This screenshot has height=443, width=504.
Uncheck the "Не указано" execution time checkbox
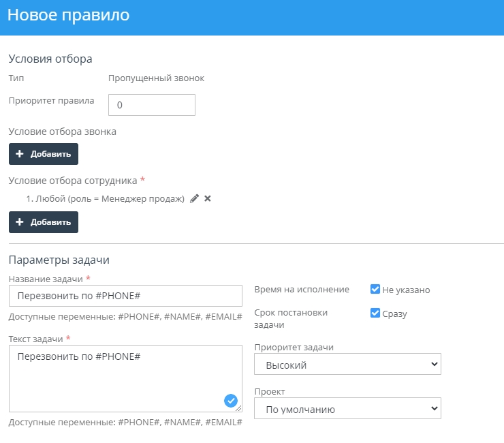[375, 289]
